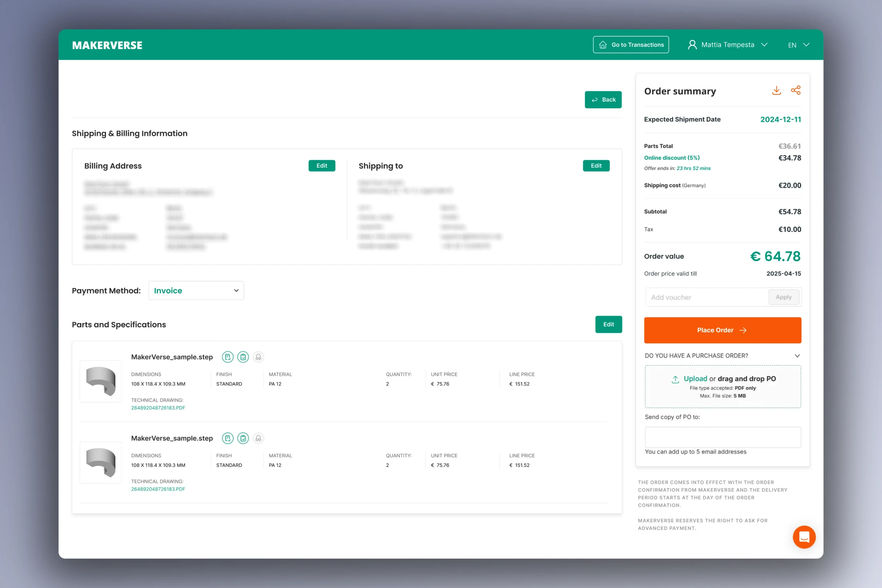Click grey ribbon badge on first part row
Screen dimensions: 882x588
(x=258, y=357)
